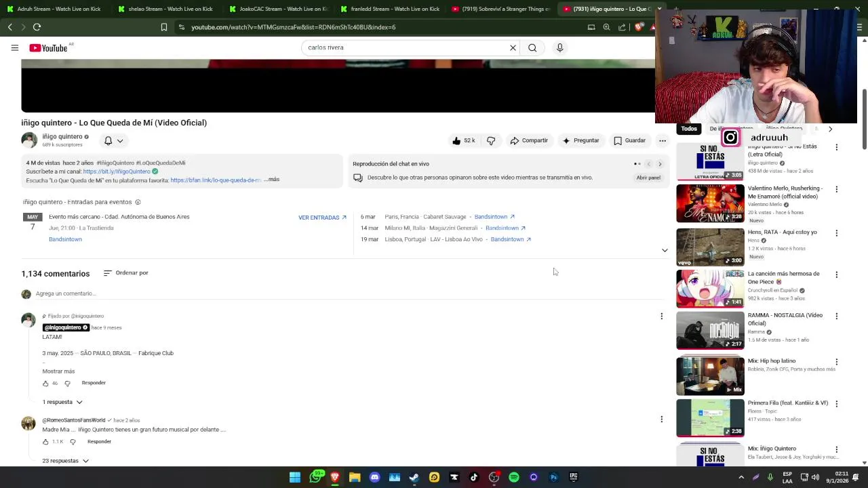Bookmark the page with the bookmark icon
The width and height of the screenshot is (868, 488).
[163, 27]
